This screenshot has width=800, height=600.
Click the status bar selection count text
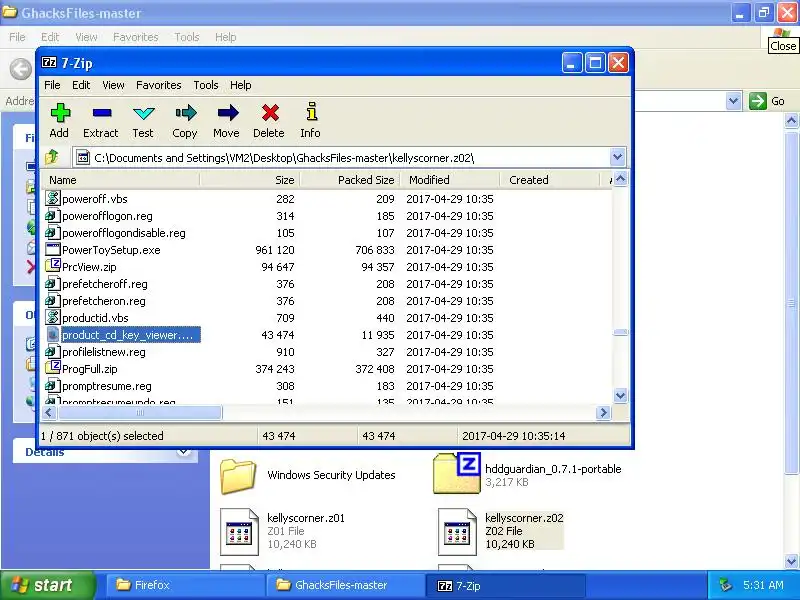coord(102,436)
